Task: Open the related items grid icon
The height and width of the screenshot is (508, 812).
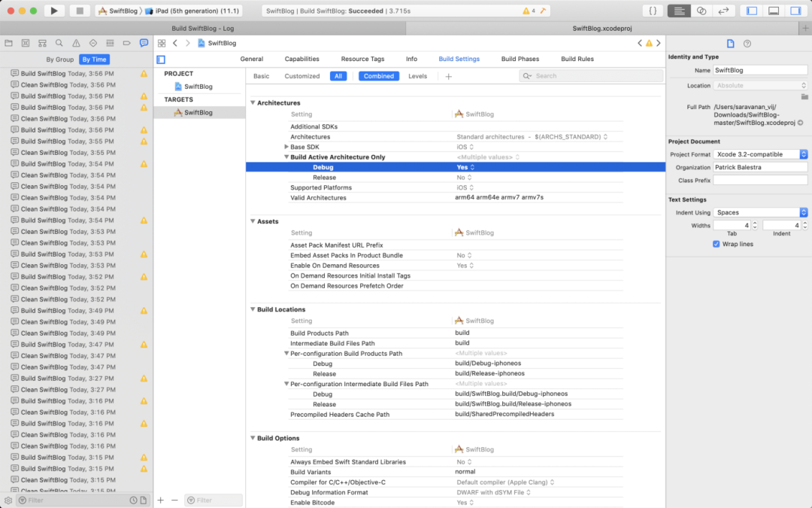Action: click(x=162, y=43)
